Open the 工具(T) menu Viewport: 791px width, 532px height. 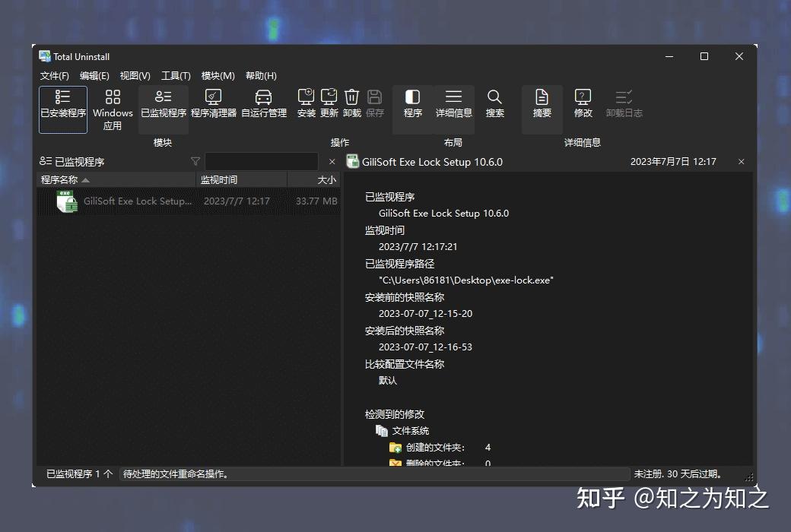(x=174, y=75)
